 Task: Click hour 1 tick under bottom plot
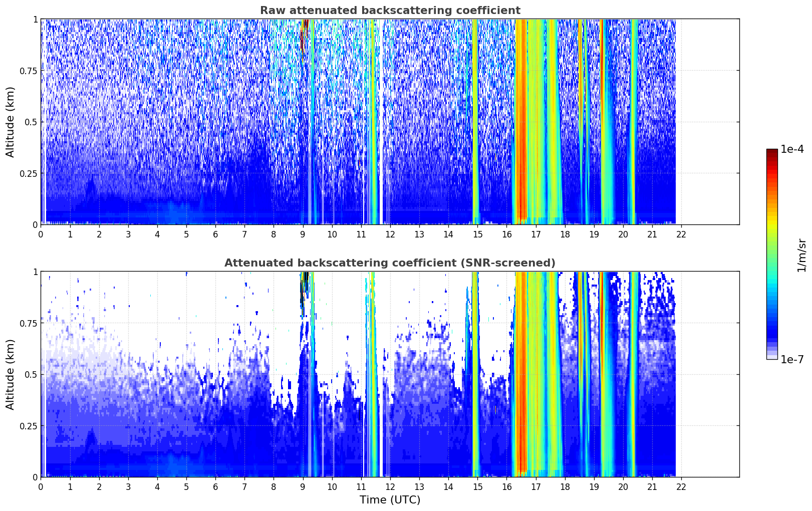pos(70,486)
